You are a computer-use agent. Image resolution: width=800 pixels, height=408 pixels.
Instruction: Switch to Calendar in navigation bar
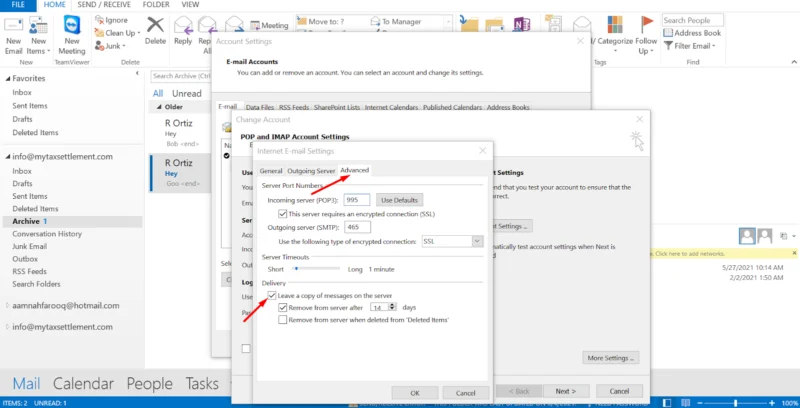pos(83,384)
